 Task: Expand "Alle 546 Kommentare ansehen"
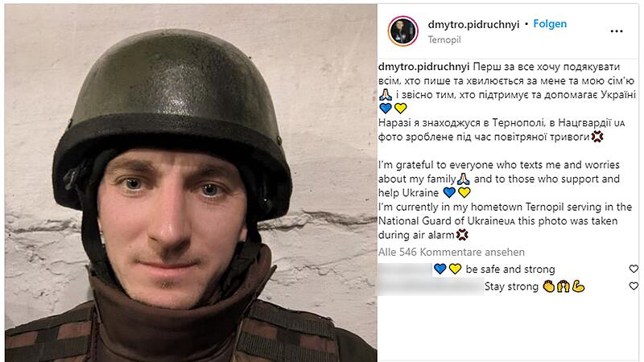(452, 252)
